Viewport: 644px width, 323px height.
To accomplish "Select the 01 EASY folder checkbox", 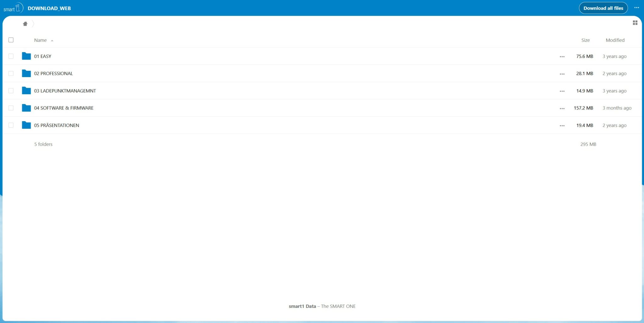I will coord(11,56).
